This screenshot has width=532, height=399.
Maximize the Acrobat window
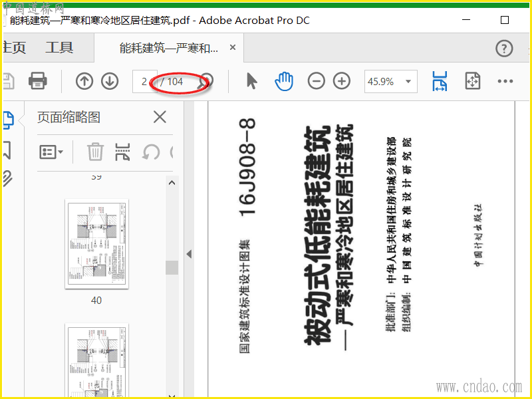tap(505, 20)
